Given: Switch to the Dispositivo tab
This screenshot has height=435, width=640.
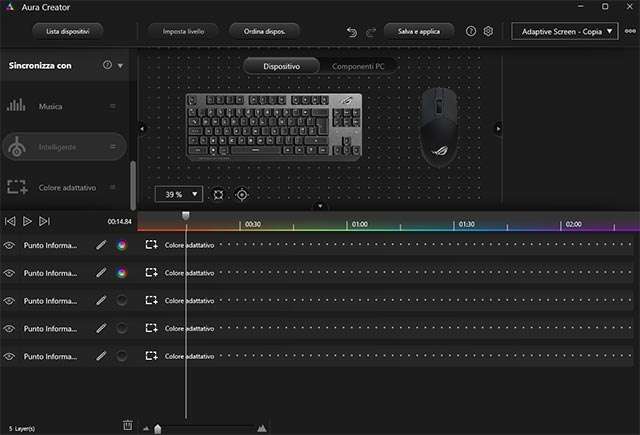Looking at the screenshot, I should 281,66.
